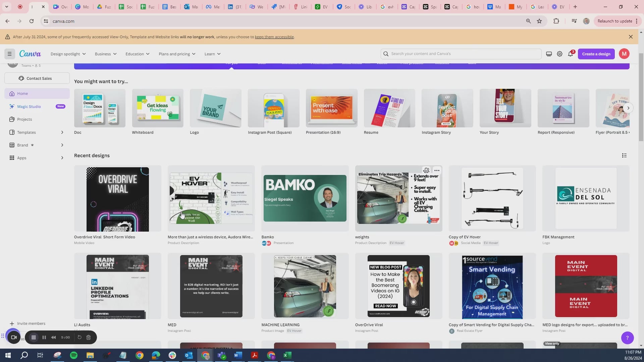Open File Explorer from the taskbar
This screenshot has width=644, height=362.
[90, 355]
